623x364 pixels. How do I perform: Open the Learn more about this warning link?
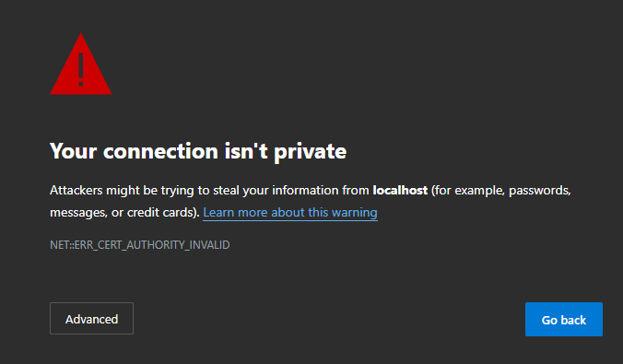click(x=290, y=212)
